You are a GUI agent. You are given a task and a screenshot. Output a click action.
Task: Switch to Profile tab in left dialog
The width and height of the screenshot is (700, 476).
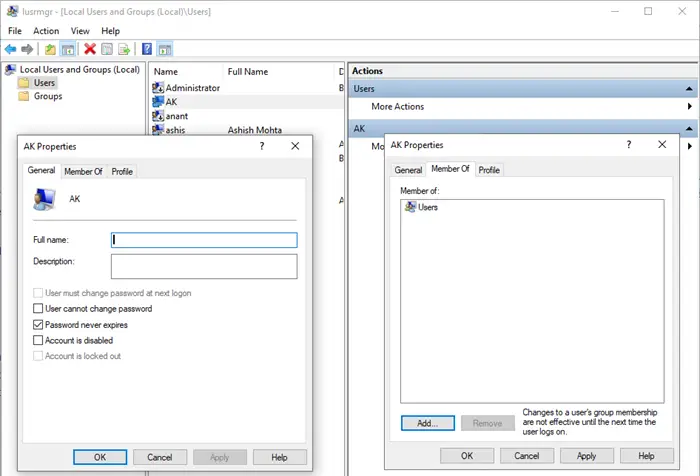[122, 171]
